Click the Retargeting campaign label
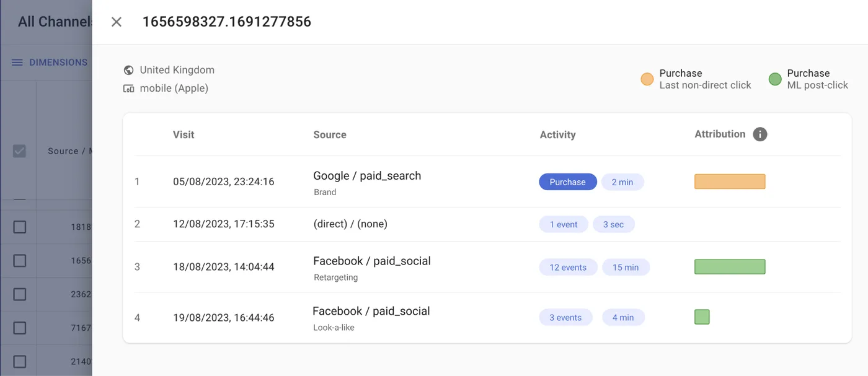The width and height of the screenshot is (868, 376). coord(335,278)
